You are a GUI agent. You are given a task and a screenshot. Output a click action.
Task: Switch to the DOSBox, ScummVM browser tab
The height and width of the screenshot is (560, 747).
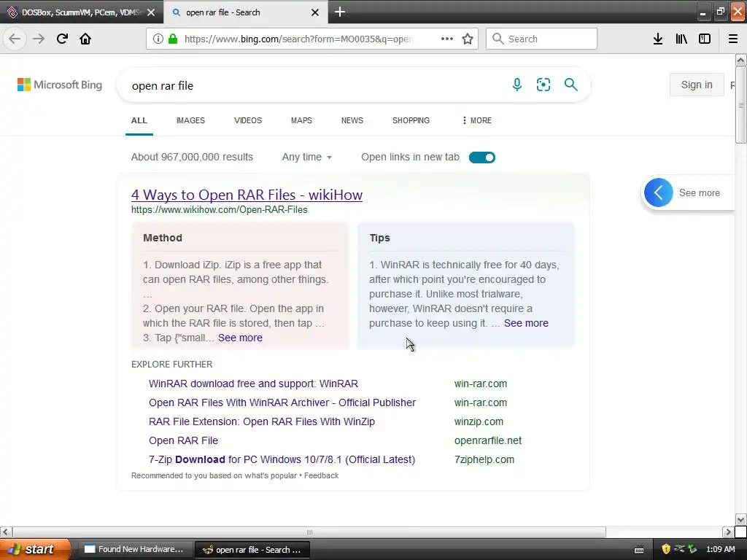(x=81, y=12)
